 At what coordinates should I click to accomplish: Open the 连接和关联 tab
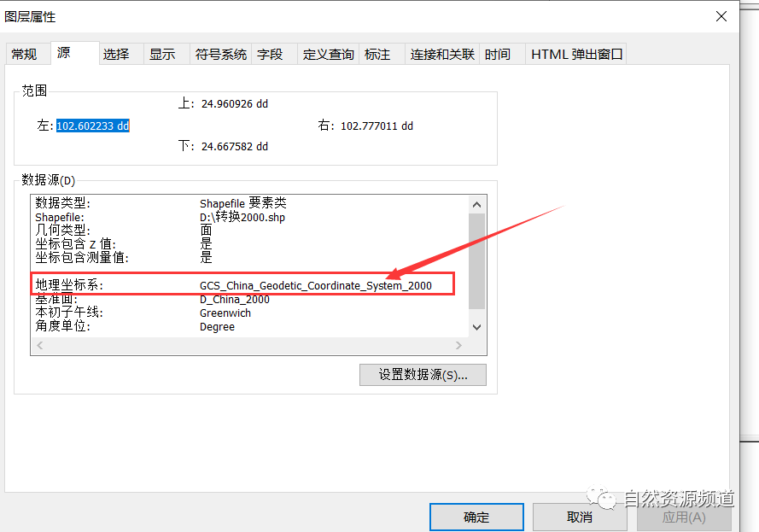coord(441,53)
